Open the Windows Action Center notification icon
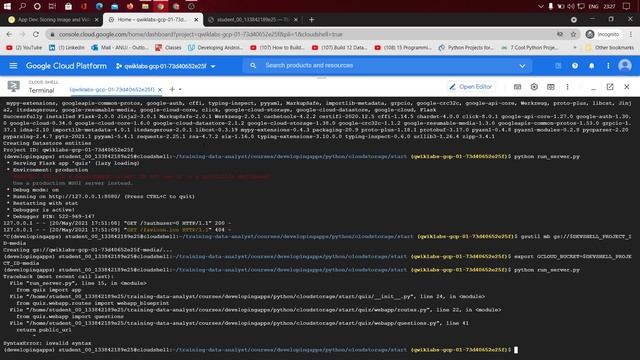The width and height of the screenshot is (640, 360). (627, 6)
